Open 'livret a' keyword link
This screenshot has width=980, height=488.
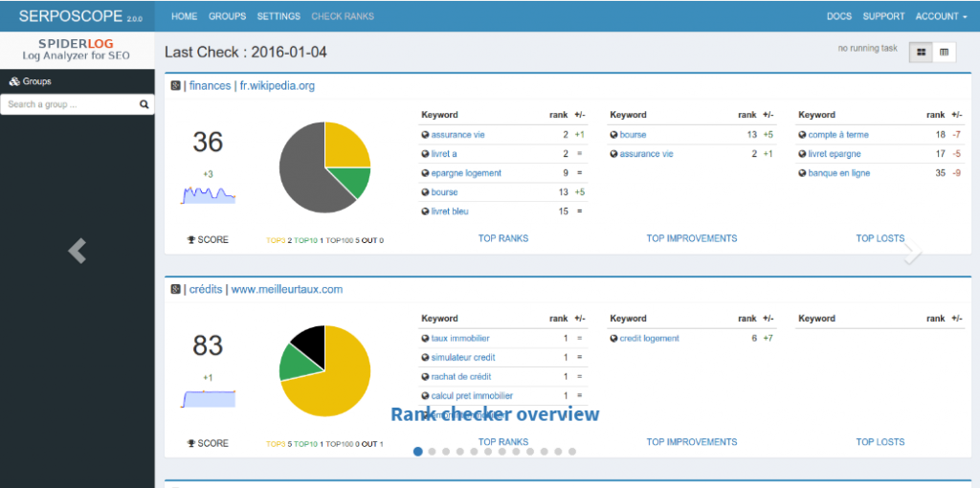coord(444,154)
